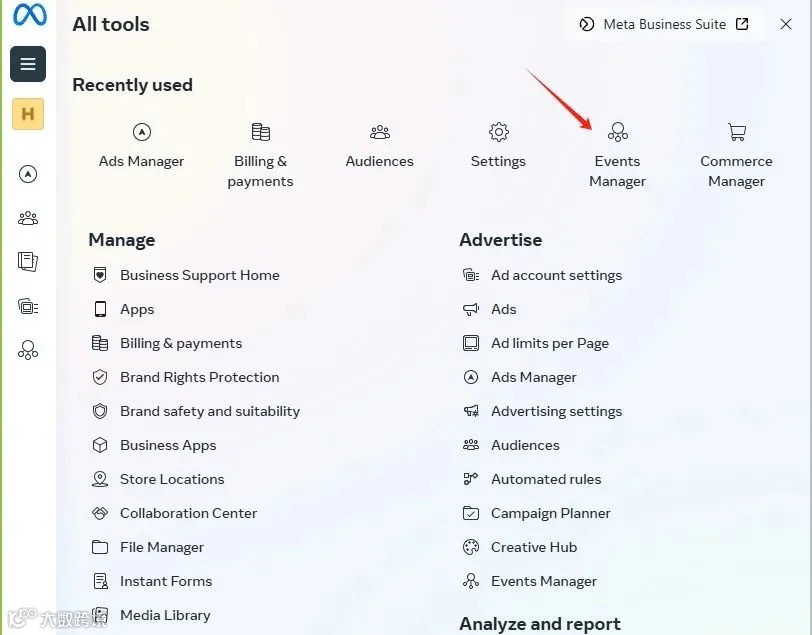The image size is (812, 635).
Task: Click the Settings gear shortcut
Action: click(498, 145)
